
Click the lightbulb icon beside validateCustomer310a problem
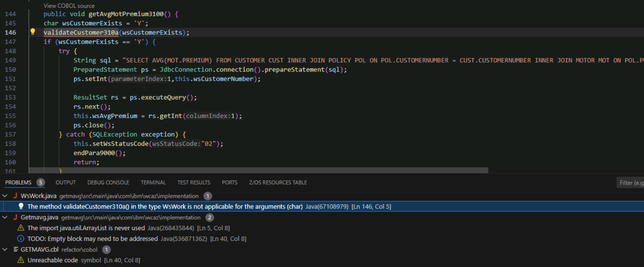point(21,206)
